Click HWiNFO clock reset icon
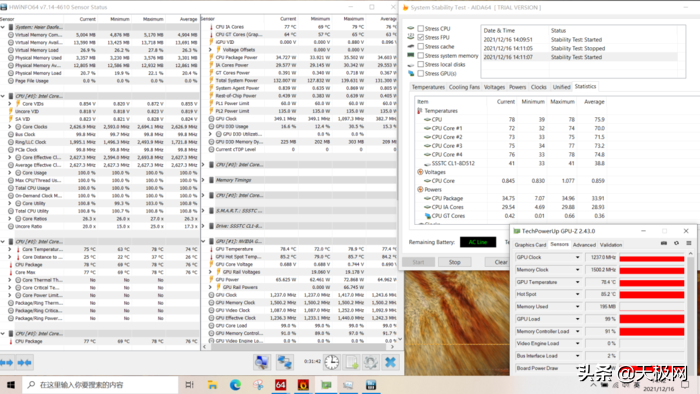 332,362
